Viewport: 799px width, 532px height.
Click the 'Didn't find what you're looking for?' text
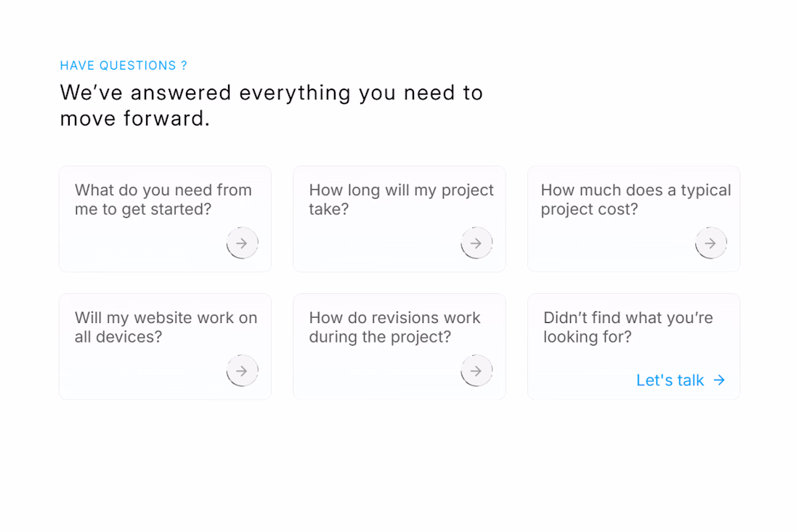coord(628,327)
